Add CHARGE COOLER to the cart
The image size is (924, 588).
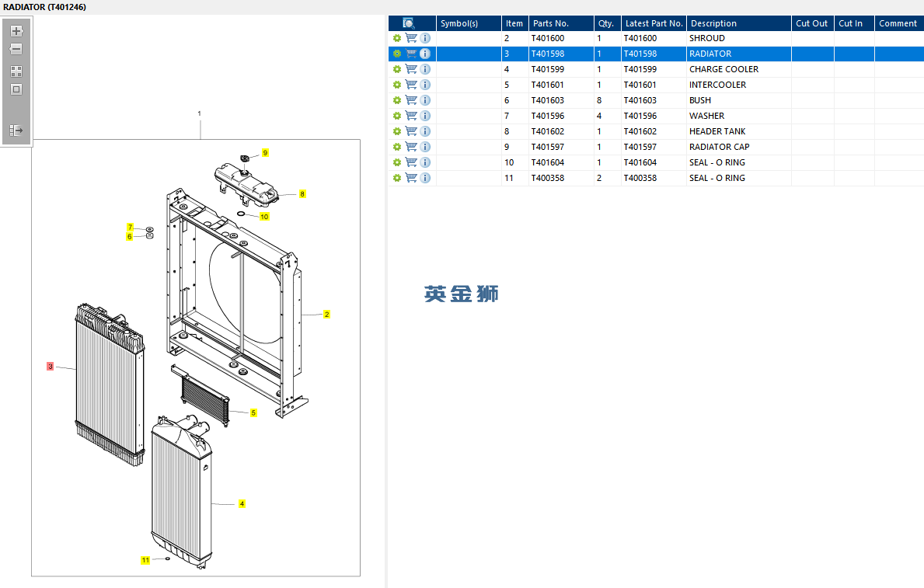[x=411, y=69]
